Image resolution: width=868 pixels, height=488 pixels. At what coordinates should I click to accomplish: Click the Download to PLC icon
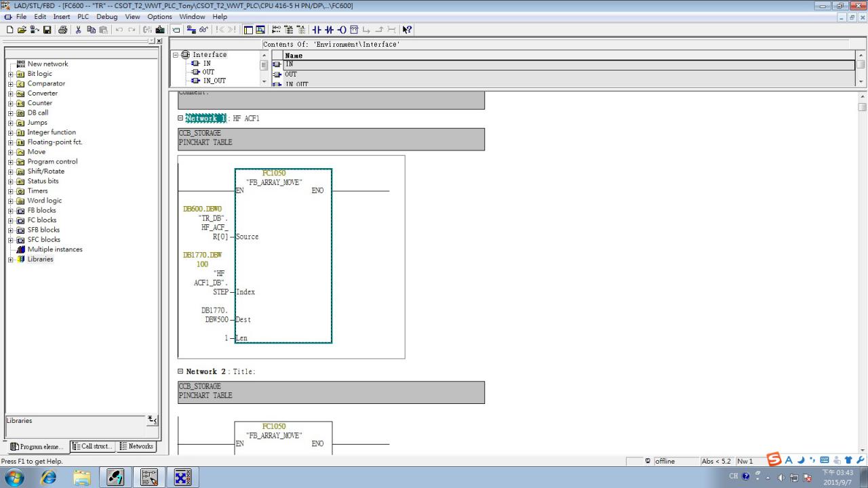(x=160, y=30)
